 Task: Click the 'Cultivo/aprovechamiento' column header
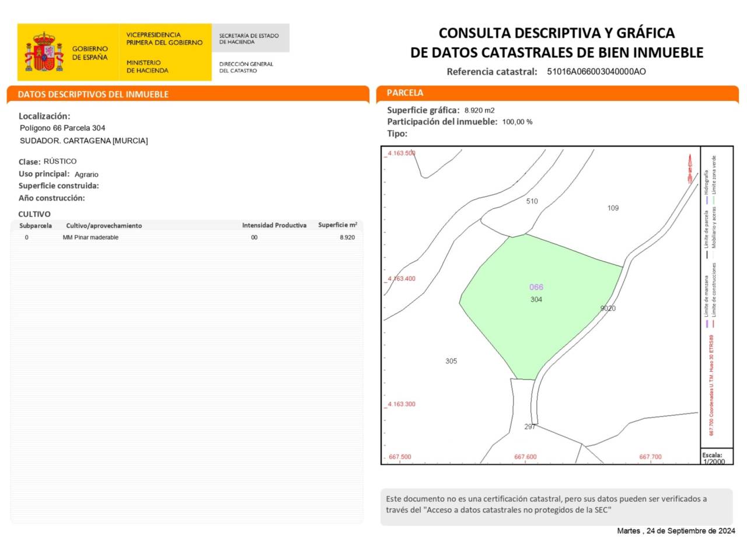[x=104, y=226]
